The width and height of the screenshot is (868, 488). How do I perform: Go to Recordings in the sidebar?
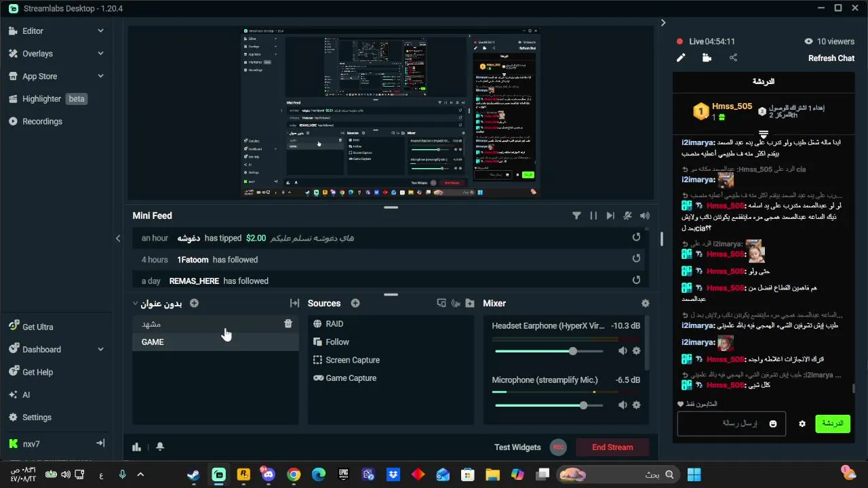point(42,121)
